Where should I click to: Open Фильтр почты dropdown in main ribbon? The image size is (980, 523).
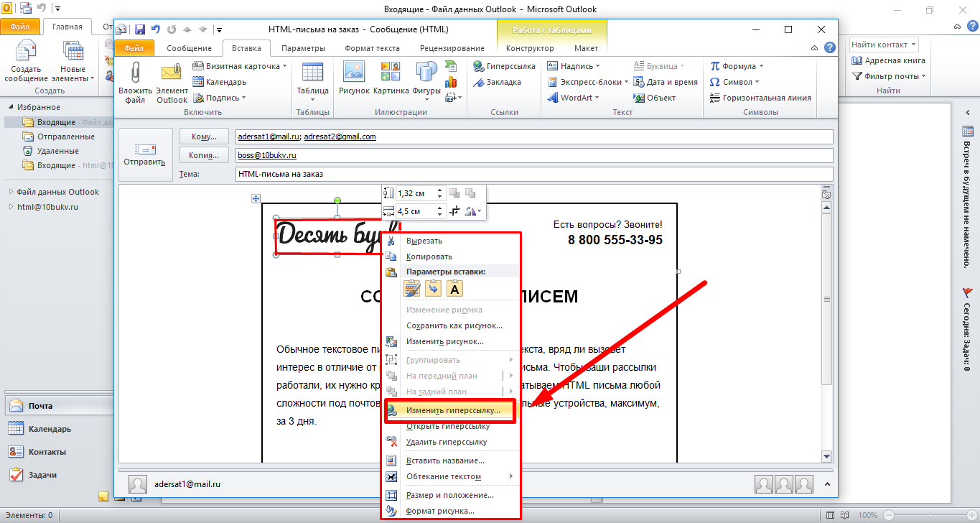[x=888, y=76]
